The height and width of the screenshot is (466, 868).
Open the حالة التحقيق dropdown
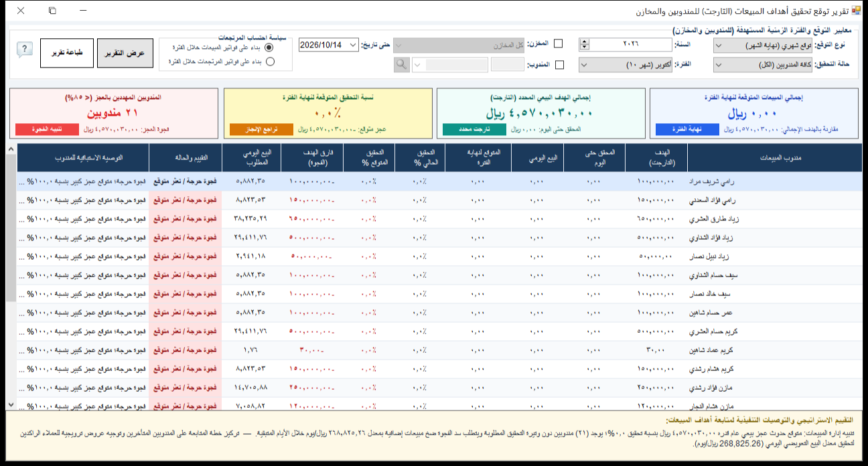[763, 65]
